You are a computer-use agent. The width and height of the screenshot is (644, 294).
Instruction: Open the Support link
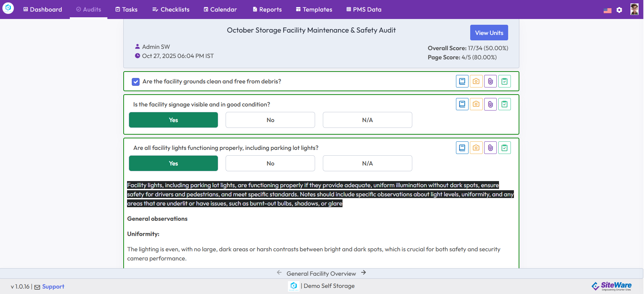(53, 287)
